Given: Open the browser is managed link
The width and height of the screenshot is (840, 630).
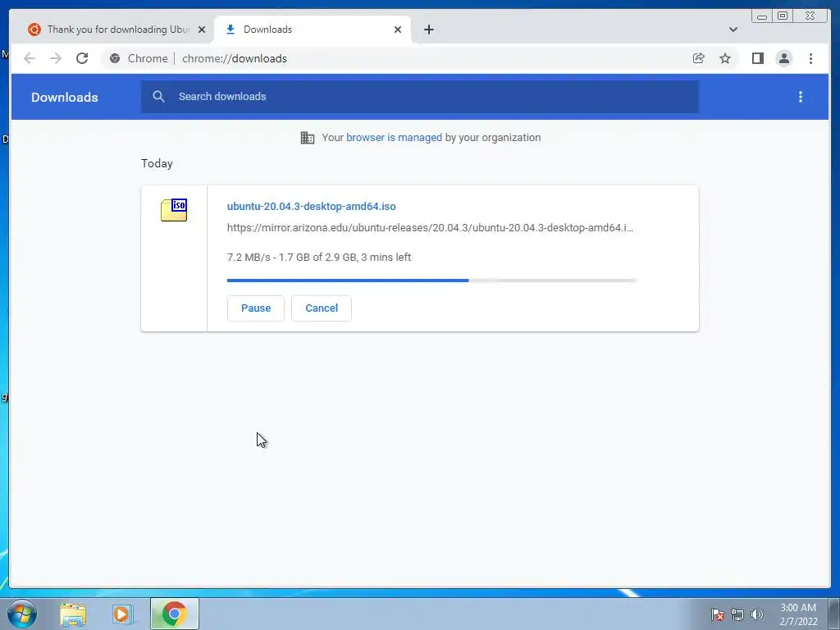Looking at the screenshot, I should pos(394,138).
